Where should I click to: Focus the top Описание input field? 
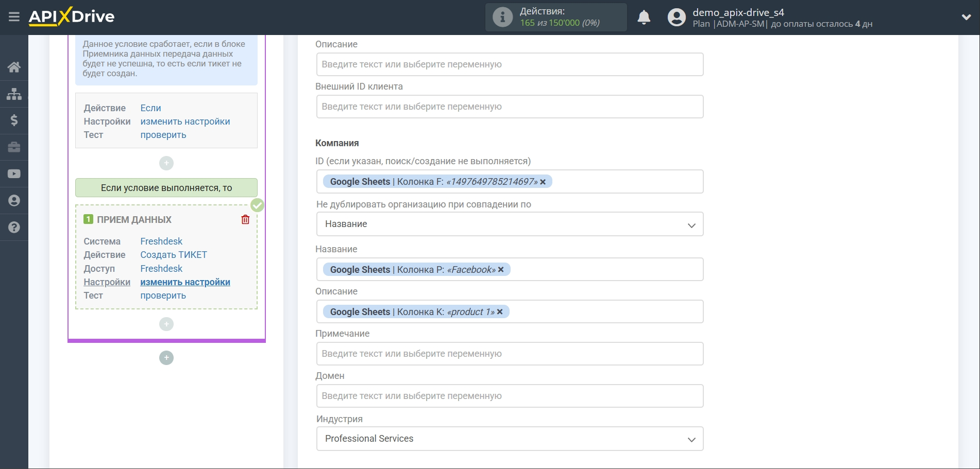(x=510, y=64)
